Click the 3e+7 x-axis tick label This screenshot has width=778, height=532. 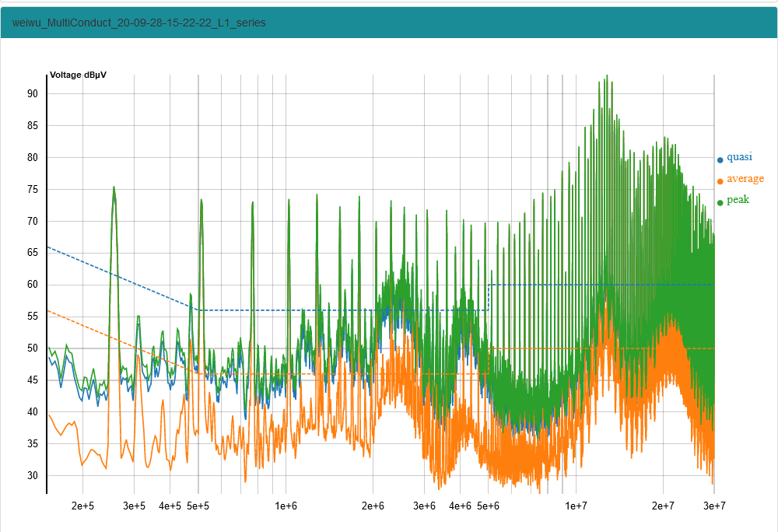click(x=713, y=506)
